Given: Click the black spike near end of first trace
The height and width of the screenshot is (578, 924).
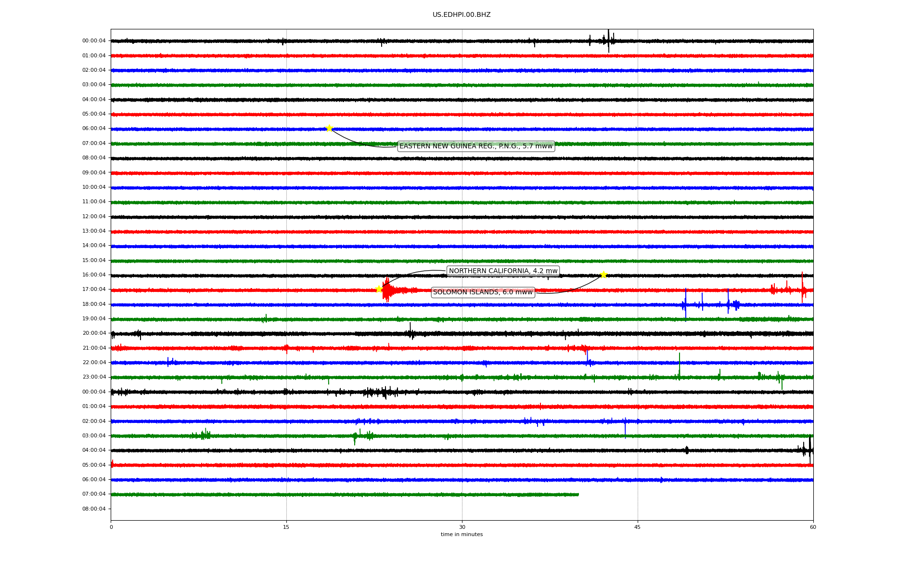Looking at the screenshot, I should (x=608, y=41).
